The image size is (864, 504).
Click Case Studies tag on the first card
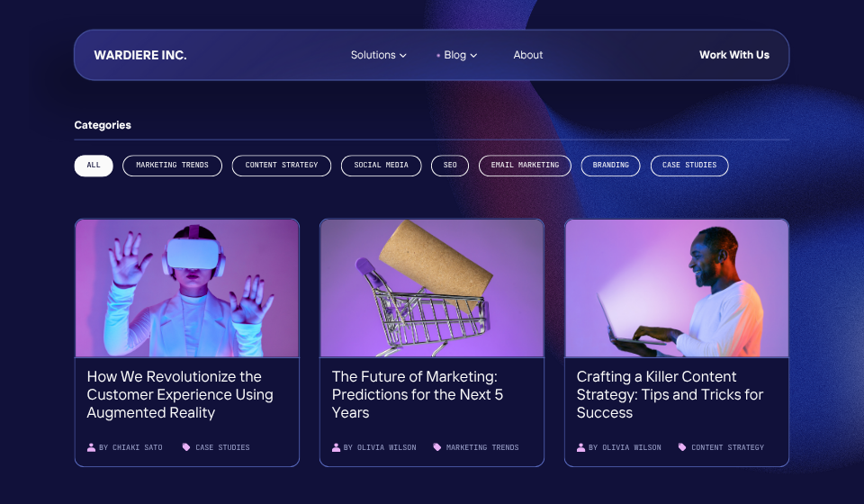point(222,448)
